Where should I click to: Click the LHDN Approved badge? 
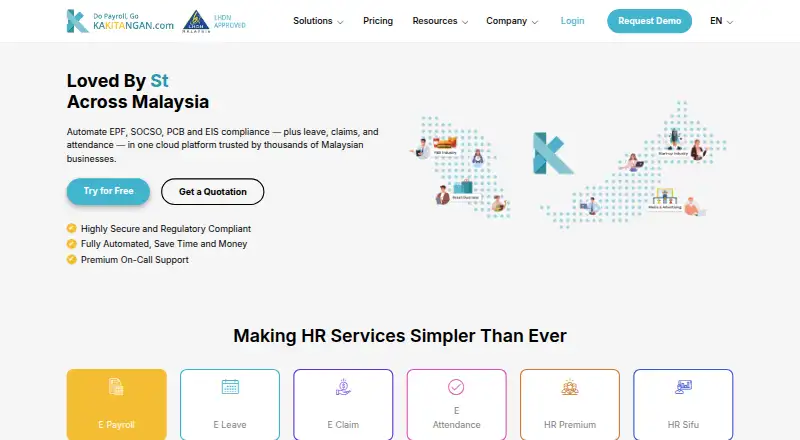point(214,21)
